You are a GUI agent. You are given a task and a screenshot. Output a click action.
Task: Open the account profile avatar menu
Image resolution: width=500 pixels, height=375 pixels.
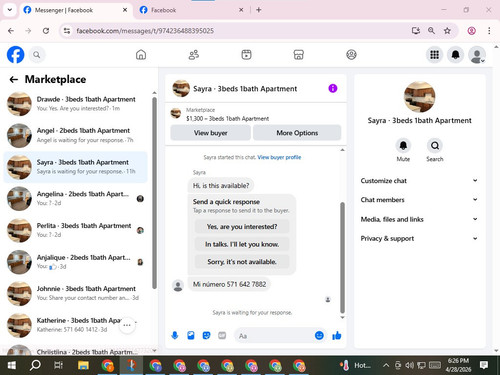[x=477, y=55]
